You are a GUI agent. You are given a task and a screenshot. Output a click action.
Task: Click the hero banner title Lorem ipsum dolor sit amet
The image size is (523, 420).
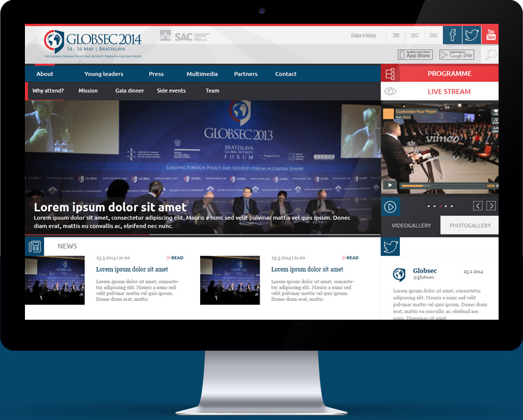[110, 207]
